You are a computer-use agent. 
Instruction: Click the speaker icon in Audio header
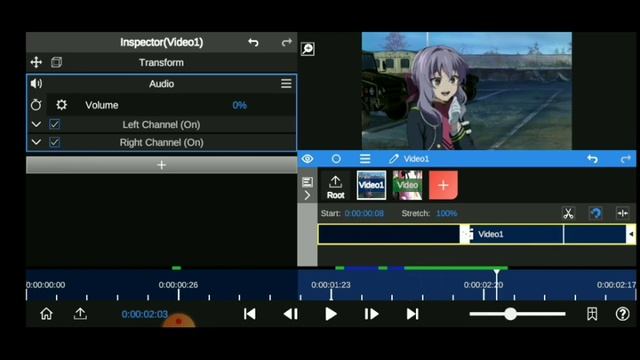click(x=36, y=84)
